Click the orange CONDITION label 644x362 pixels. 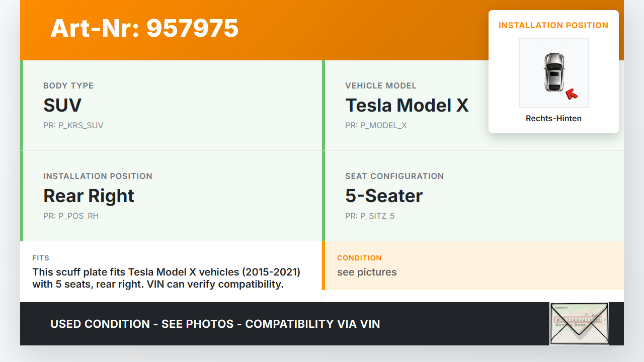(x=359, y=258)
